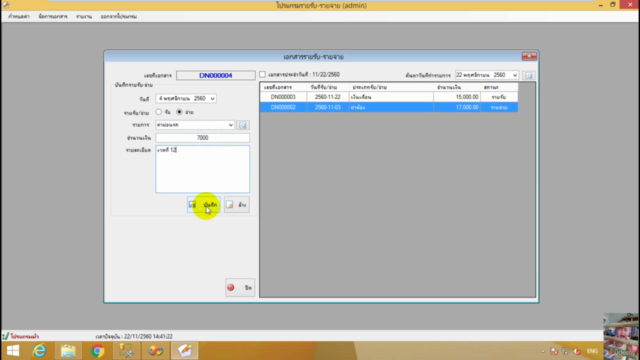Image resolution: width=640 pixels, height=360 pixels.
Task: Select table row DN000002
Action: pyautogui.click(x=389, y=107)
